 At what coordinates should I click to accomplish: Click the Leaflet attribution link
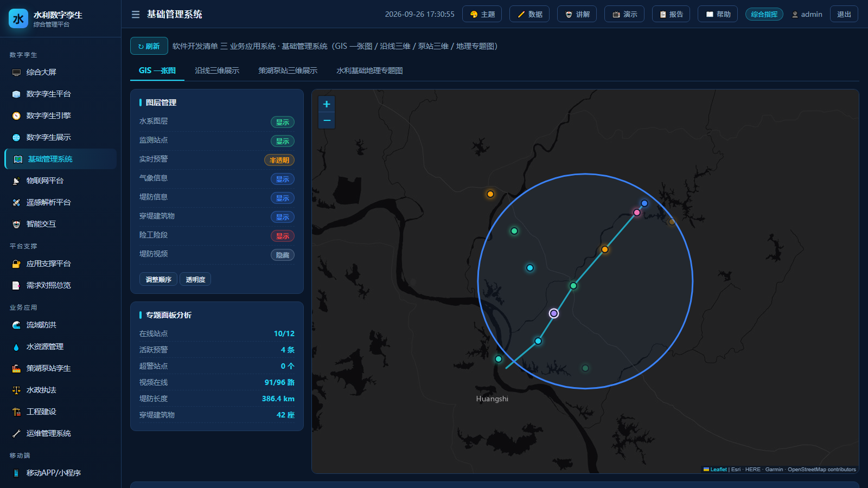click(718, 470)
